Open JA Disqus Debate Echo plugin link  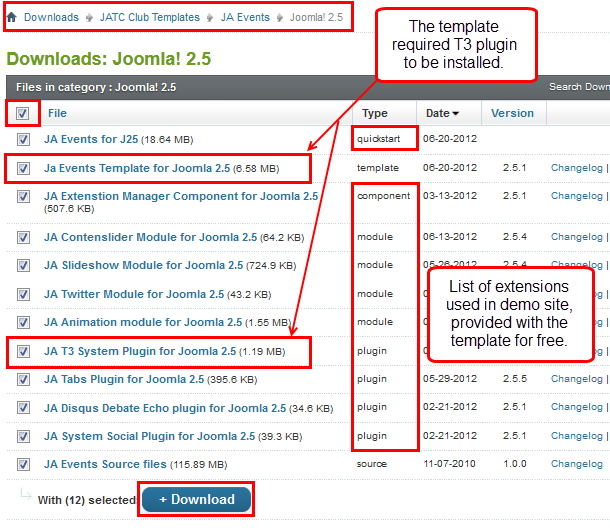tap(165, 408)
